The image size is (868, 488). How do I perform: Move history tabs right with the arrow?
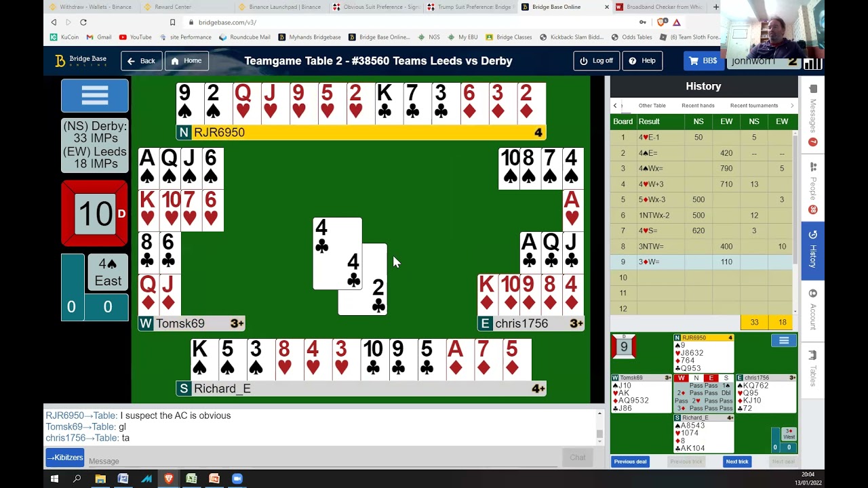[791, 106]
